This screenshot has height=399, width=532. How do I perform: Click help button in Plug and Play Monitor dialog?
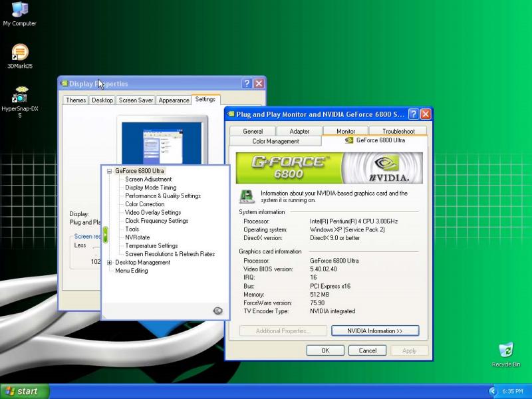pos(413,114)
